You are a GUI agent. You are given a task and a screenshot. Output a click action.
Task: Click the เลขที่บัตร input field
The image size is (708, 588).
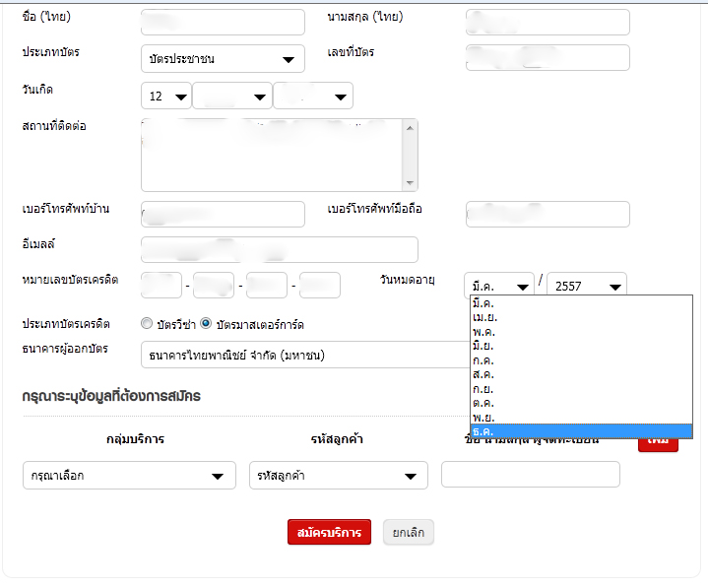pos(547,58)
